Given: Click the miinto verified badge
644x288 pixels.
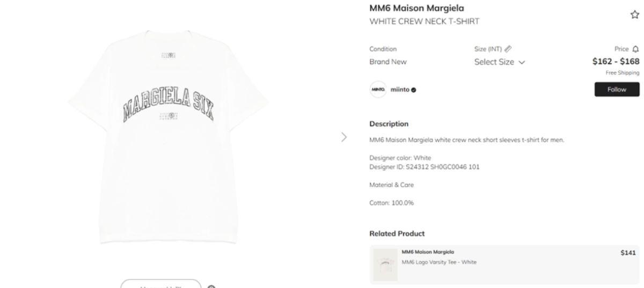Looking at the screenshot, I should (x=414, y=90).
